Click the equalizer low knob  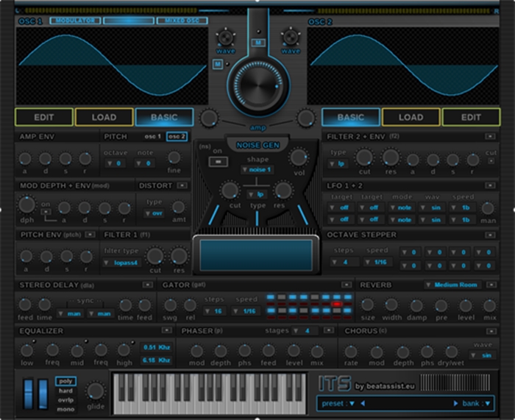pos(27,351)
